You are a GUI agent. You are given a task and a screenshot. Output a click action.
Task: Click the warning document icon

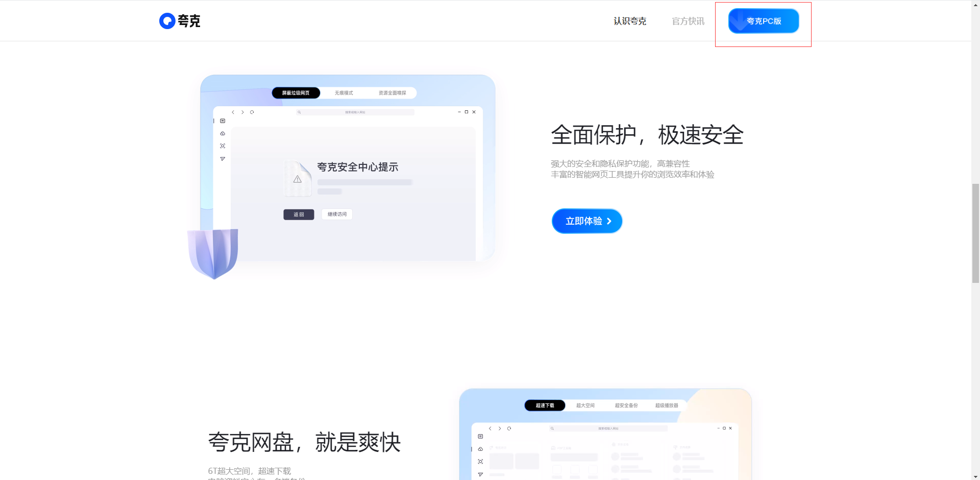click(x=298, y=179)
